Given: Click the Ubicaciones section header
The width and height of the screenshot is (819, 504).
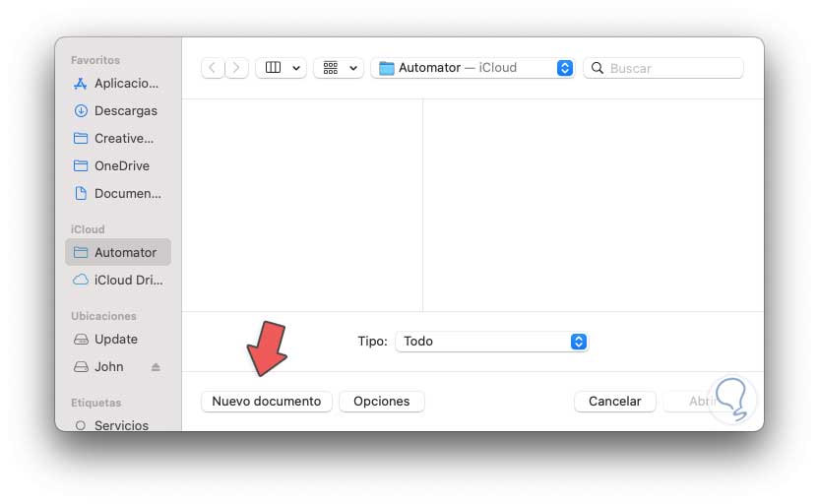Looking at the screenshot, I should tap(103, 316).
